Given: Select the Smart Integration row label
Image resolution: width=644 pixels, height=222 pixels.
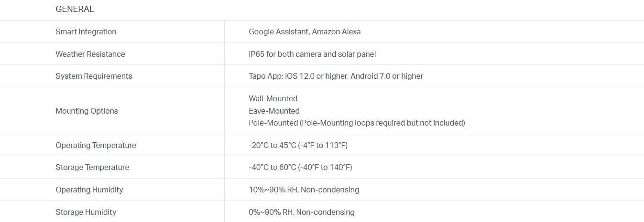Looking at the screenshot, I should click(x=86, y=32).
